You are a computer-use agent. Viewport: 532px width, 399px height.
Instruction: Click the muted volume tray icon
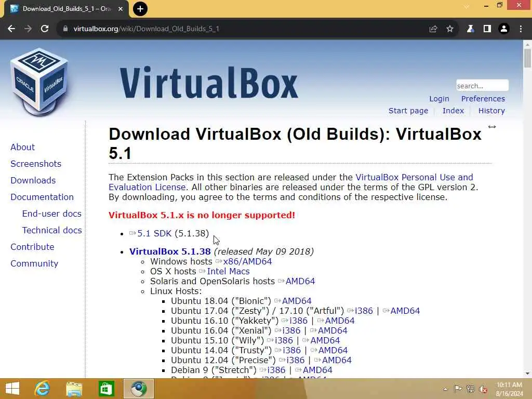point(483,389)
